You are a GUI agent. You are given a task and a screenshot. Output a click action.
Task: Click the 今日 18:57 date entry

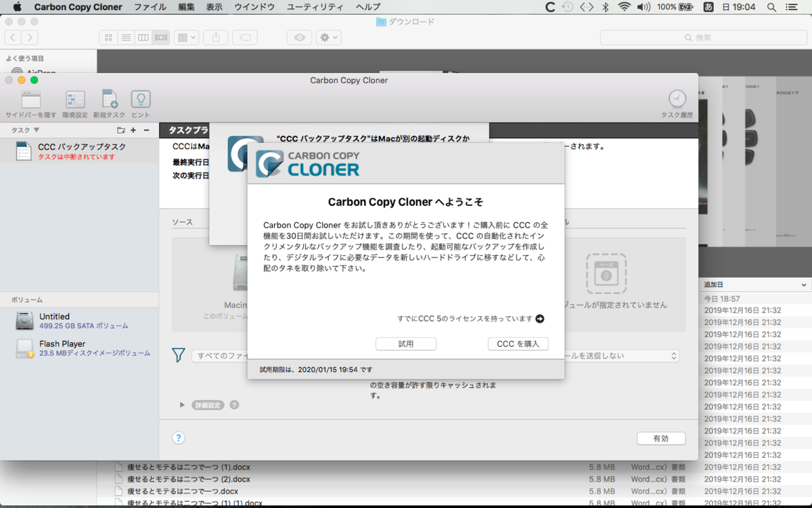tap(722, 299)
